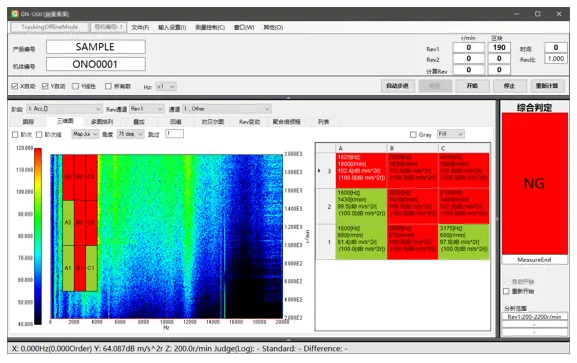The height and width of the screenshot is (363, 577).
Task: Click the red NG judgment panel
Action: click(534, 183)
